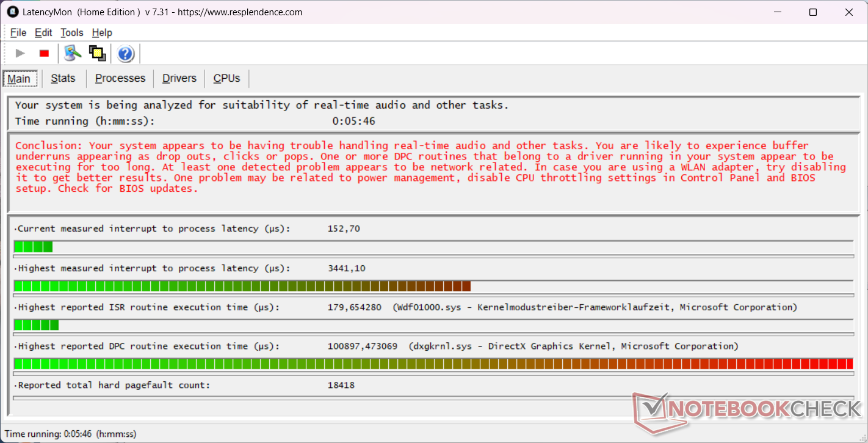868x443 pixels.
Task: Open the Edit menu
Action: click(x=43, y=33)
